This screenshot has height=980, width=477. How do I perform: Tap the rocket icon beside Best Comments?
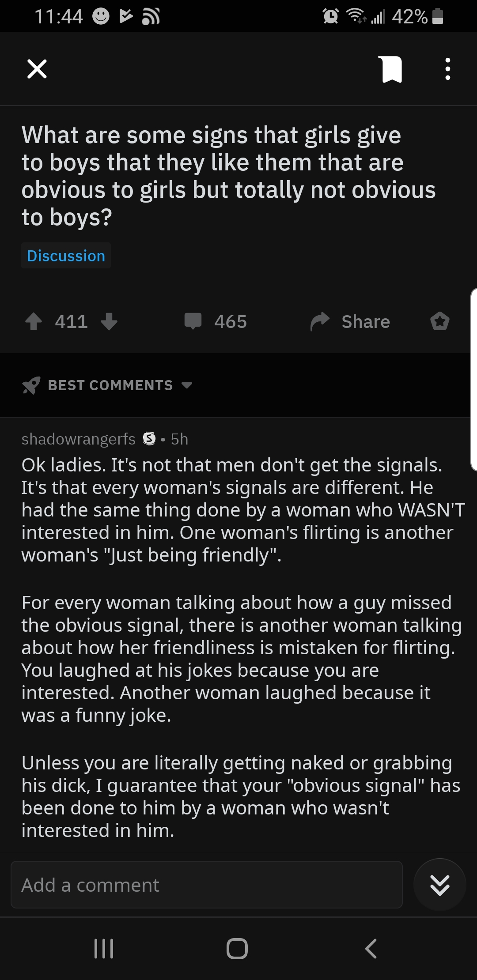click(x=31, y=385)
